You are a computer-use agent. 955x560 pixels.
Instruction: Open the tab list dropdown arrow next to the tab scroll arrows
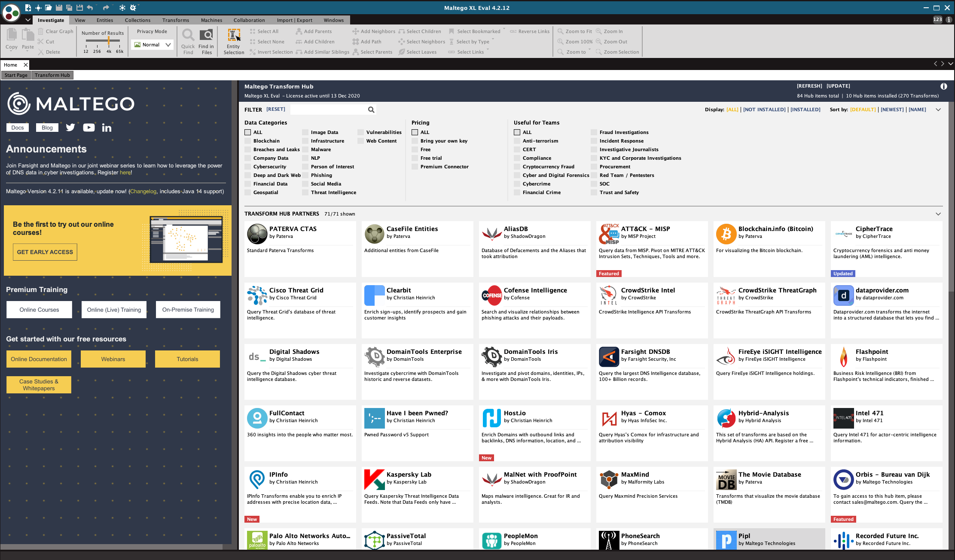[x=951, y=64]
